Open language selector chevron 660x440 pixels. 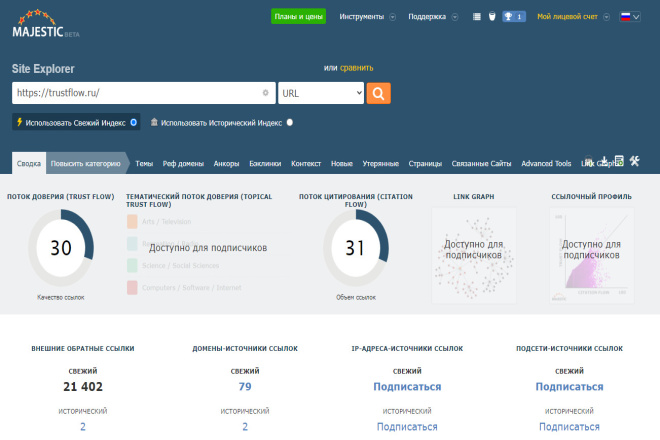636,17
